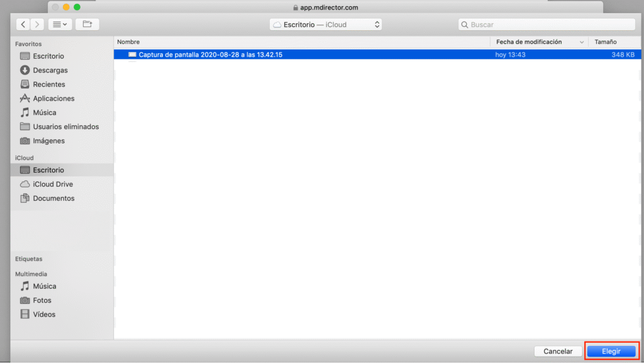Image resolution: width=644 pixels, height=363 pixels.
Task: Open Aplicaciones folder in sidebar
Action: [53, 99]
